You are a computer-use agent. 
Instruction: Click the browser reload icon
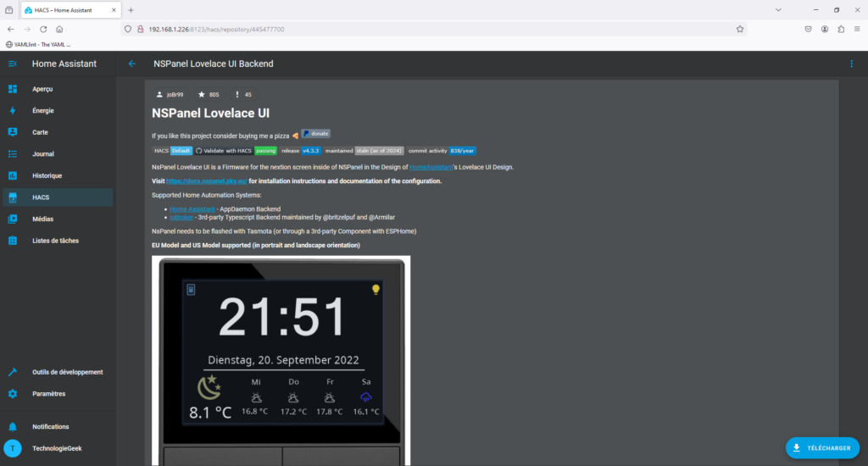(43, 30)
